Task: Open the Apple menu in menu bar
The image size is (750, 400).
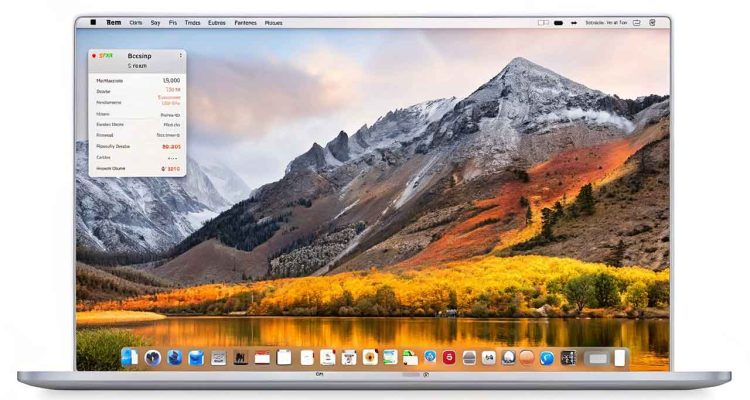Action: point(93,21)
